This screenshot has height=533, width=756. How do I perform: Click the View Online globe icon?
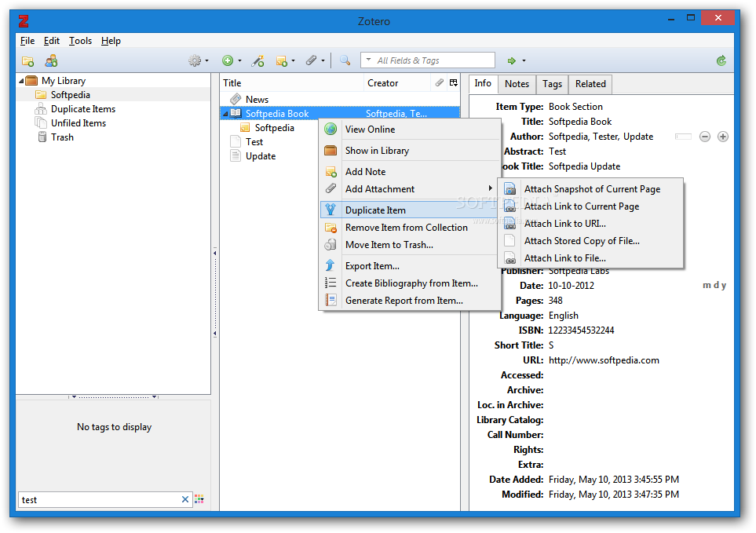331,130
